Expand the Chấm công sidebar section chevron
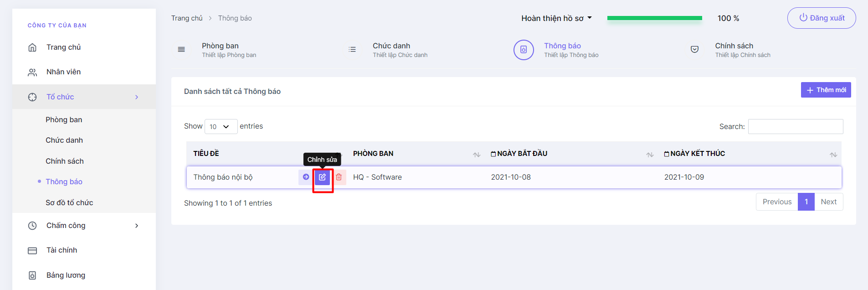This screenshot has height=290, width=868. pos(137,226)
